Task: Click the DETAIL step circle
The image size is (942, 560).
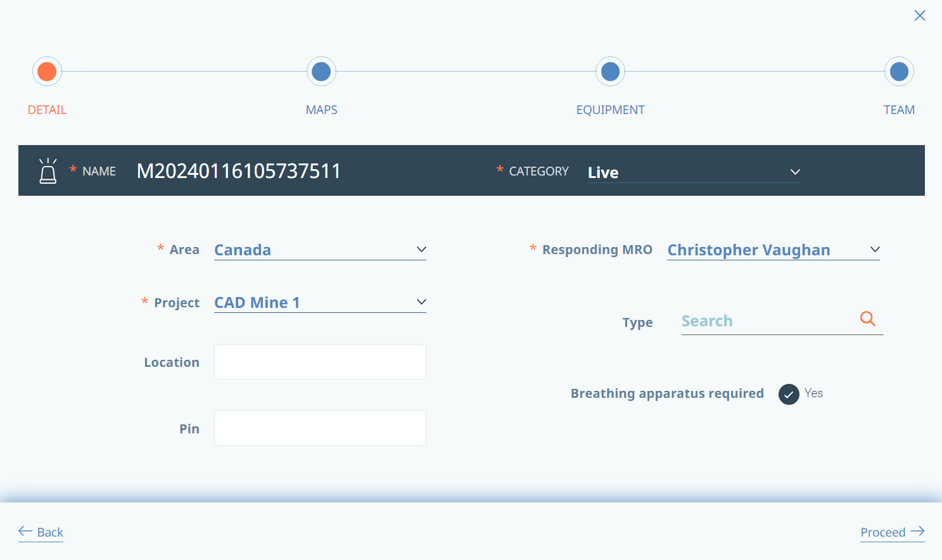Action: pyautogui.click(x=47, y=72)
